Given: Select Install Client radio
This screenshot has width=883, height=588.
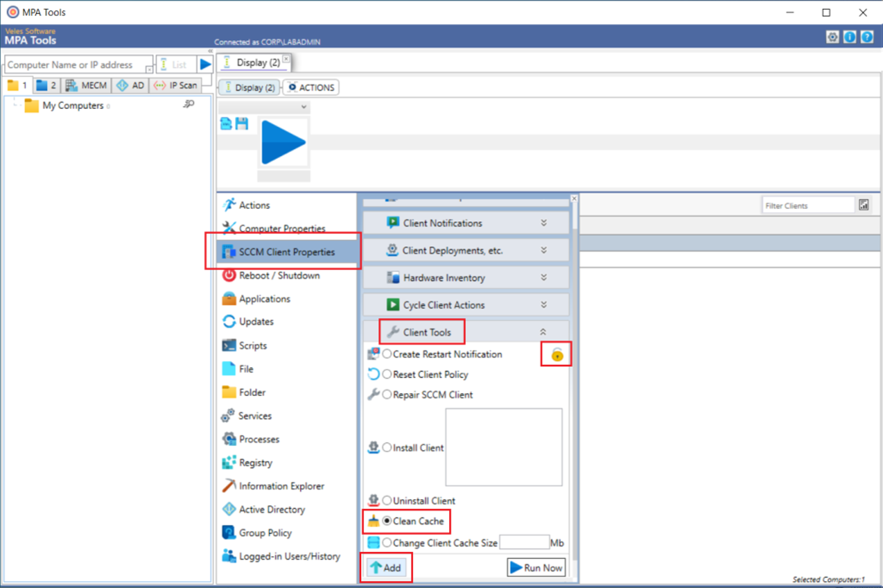Looking at the screenshot, I should (387, 447).
